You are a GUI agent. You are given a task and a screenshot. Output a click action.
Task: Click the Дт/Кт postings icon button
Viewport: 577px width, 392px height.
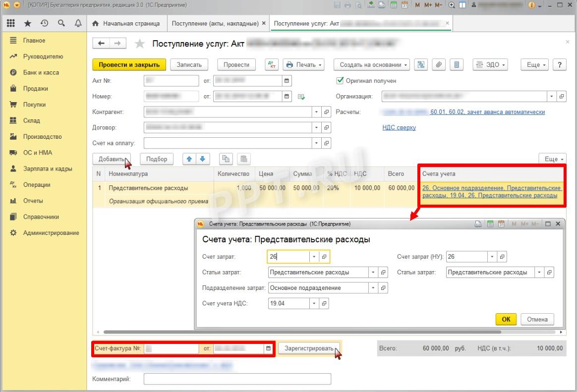click(x=272, y=65)
